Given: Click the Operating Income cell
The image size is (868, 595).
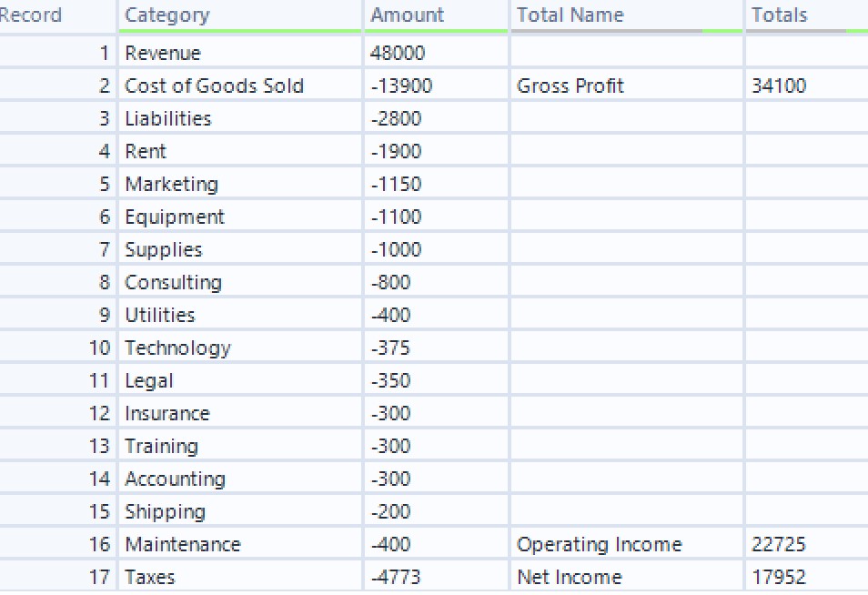Looking at the screenshot, I should pos(599,544).
